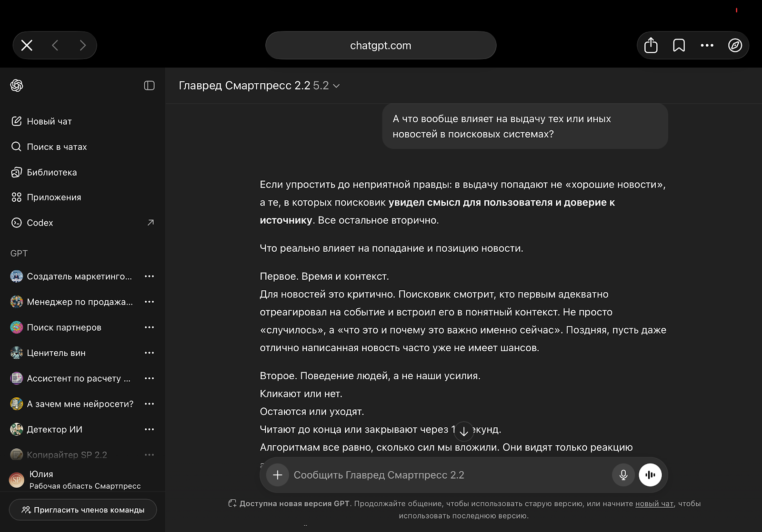Follow the новый чат link
The image size is (762, 532).
[x=654, y=503]
